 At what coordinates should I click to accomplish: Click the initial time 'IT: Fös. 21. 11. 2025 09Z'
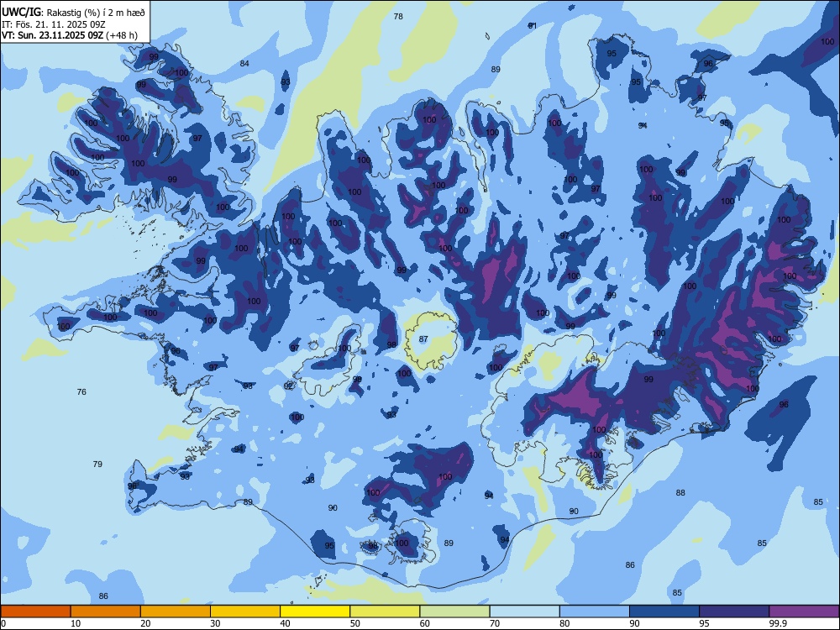click(x=54, y=24)
